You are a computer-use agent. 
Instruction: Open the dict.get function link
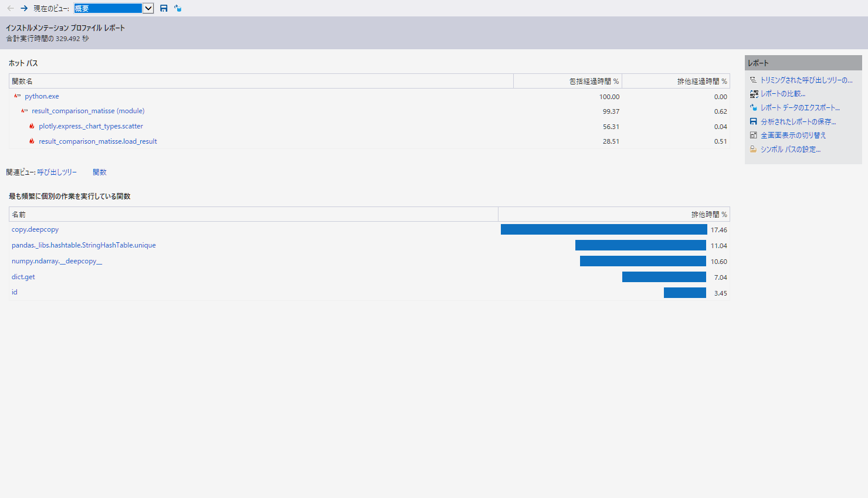(x=23, y=277)
